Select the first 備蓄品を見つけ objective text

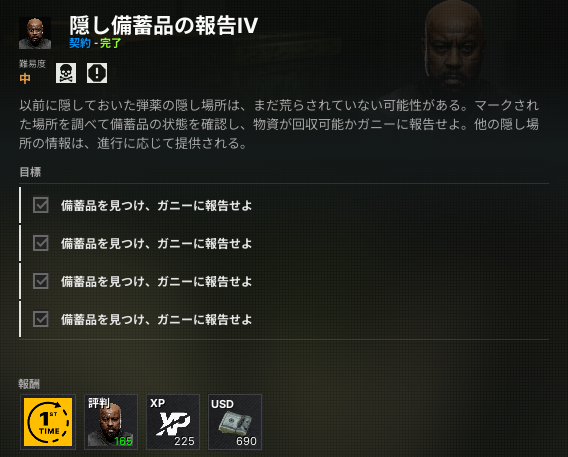click(x=156, y=205)
